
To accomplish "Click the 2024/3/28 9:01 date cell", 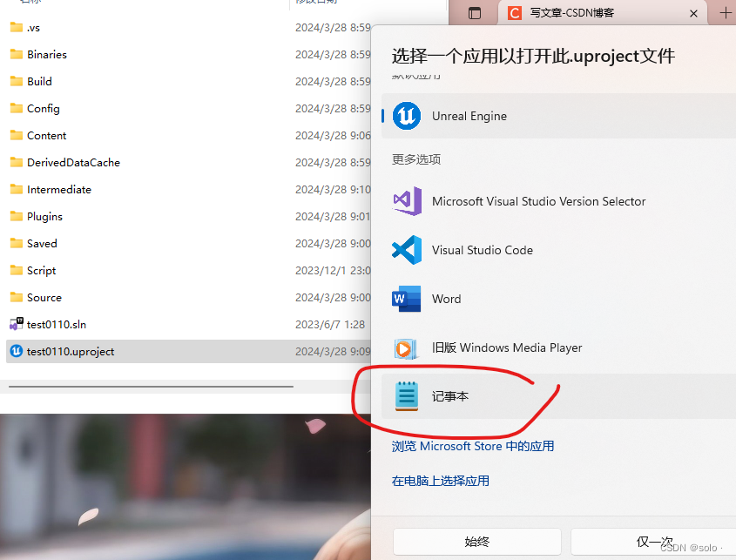I will tap(333, 216).
